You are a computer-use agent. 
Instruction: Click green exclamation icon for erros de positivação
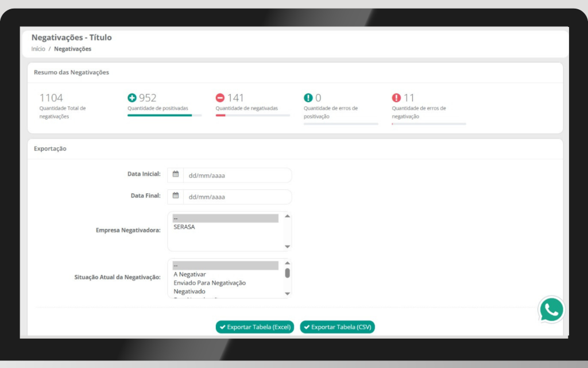coord(308,98)
